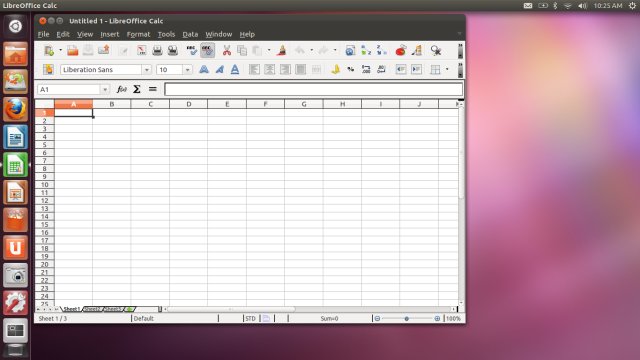
Task: Decrease cell indent
Action: click(x=401, y=69)
